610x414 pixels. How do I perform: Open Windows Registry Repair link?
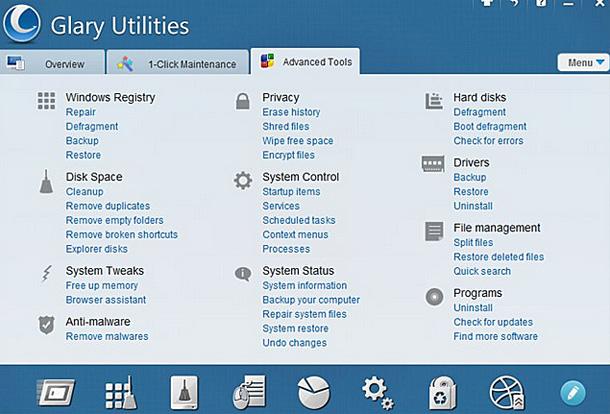(x=81, y=112)
